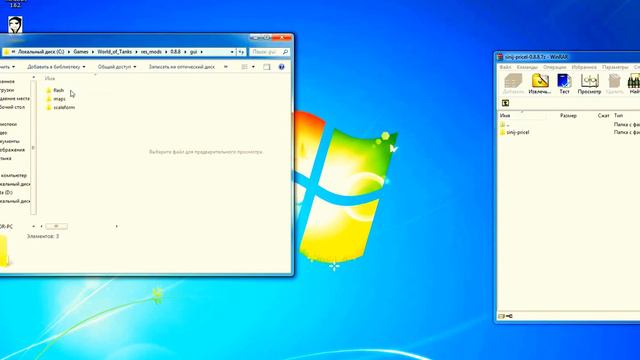The image size is (640, 360).
Task: Sort by Имя column in WinRAR
Action: click(504, 116)
